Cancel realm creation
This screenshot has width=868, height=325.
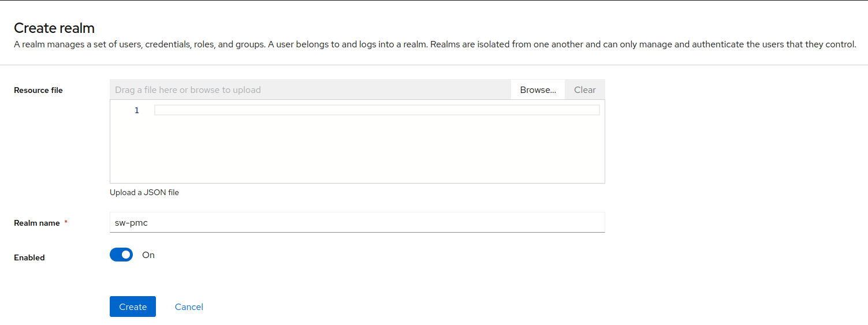[x=189, y=307]
